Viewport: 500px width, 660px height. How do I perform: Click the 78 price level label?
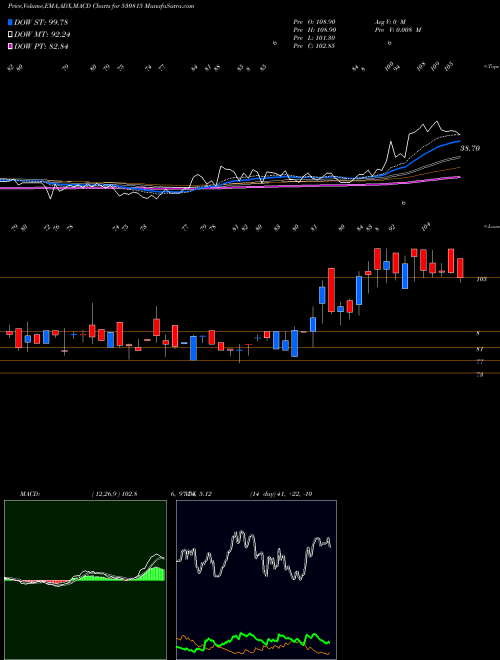click(480, 374)
